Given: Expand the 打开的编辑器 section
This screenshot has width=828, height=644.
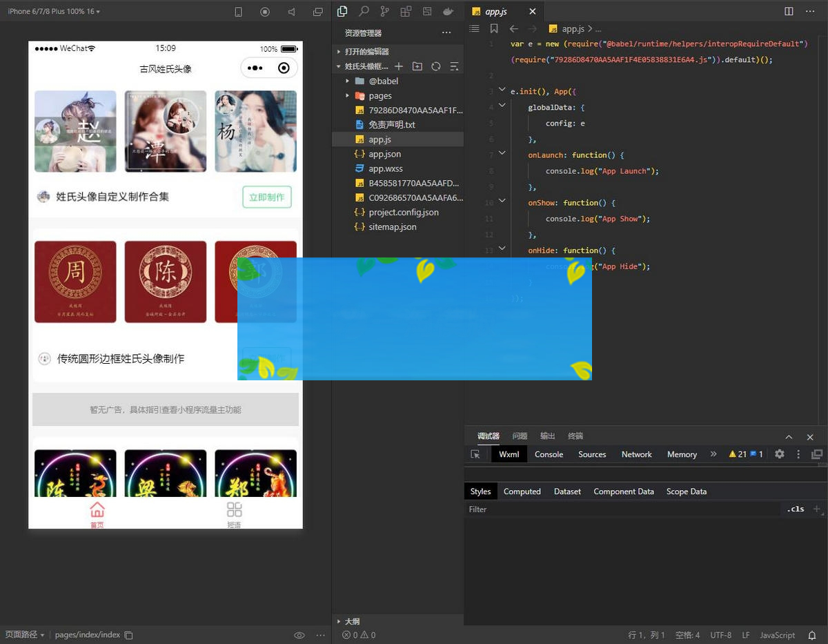Looking at the screenshot, I should pos(367,52).
